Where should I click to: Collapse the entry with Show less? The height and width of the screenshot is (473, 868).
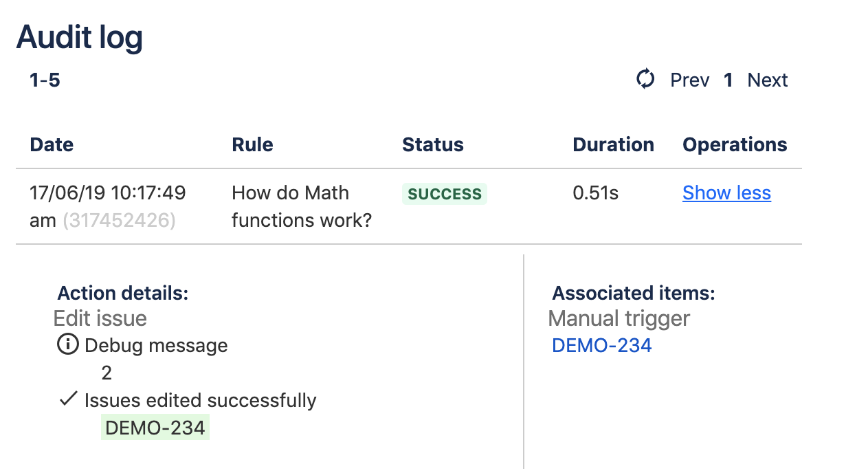point(726,193)
